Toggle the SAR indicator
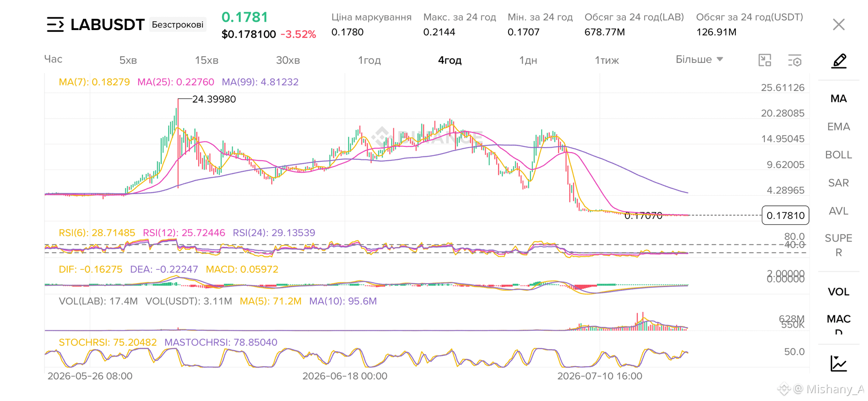 (x=838, y=183)
